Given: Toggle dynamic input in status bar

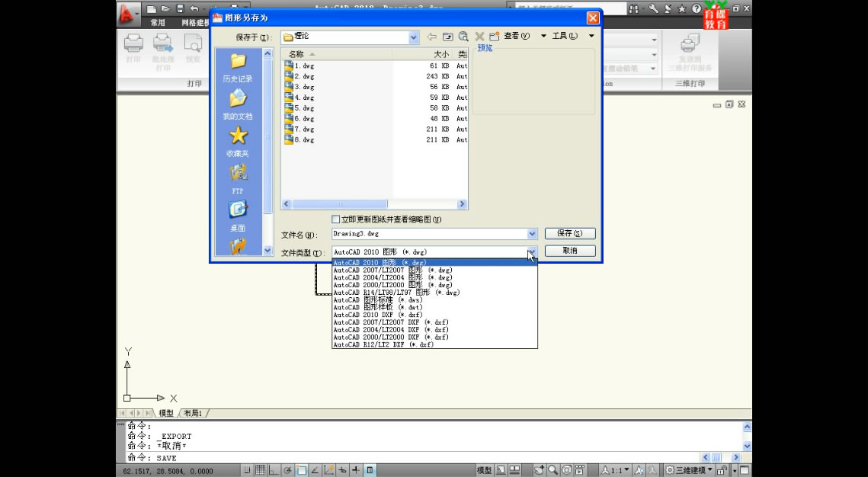Looking at the screenshot, I should pos(342,470).
